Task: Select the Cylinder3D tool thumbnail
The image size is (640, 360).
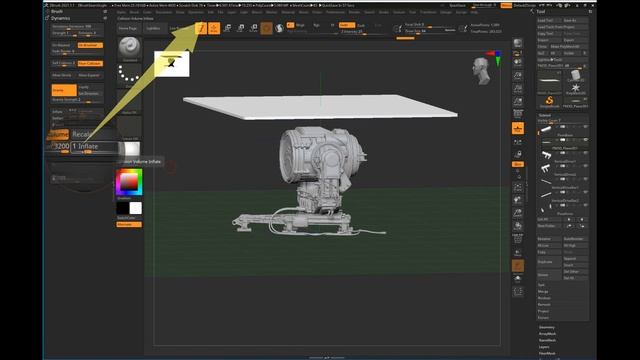Action: coord(576,76)
